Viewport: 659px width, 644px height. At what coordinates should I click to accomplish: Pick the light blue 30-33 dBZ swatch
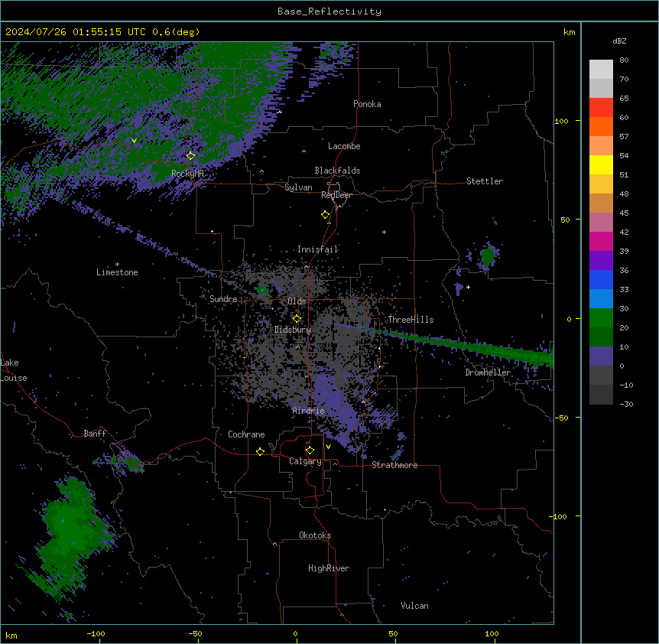pos(601,299)
